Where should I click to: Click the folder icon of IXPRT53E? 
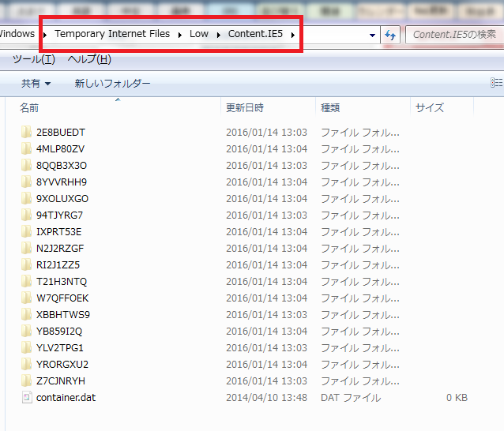tap(26, 231)
